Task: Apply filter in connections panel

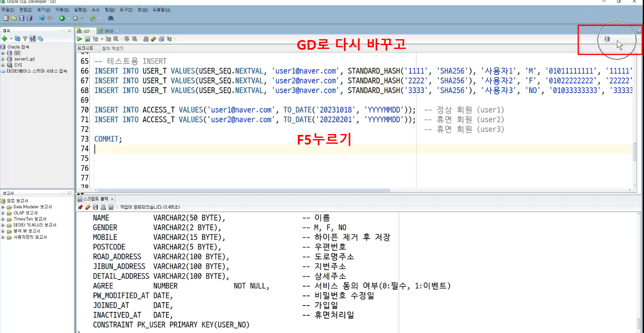Action: click(x=25, y=39)
